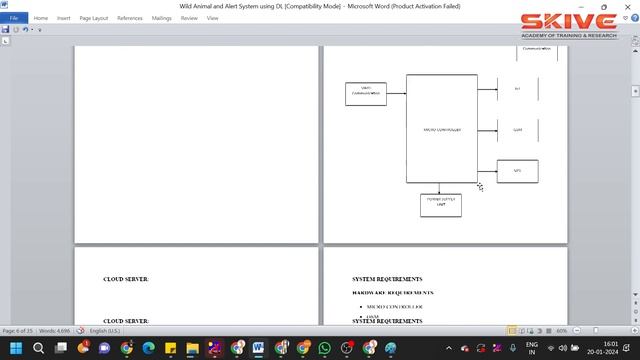
Task: Click the vertical scrollbar thumb
Action: pos(635,91)
